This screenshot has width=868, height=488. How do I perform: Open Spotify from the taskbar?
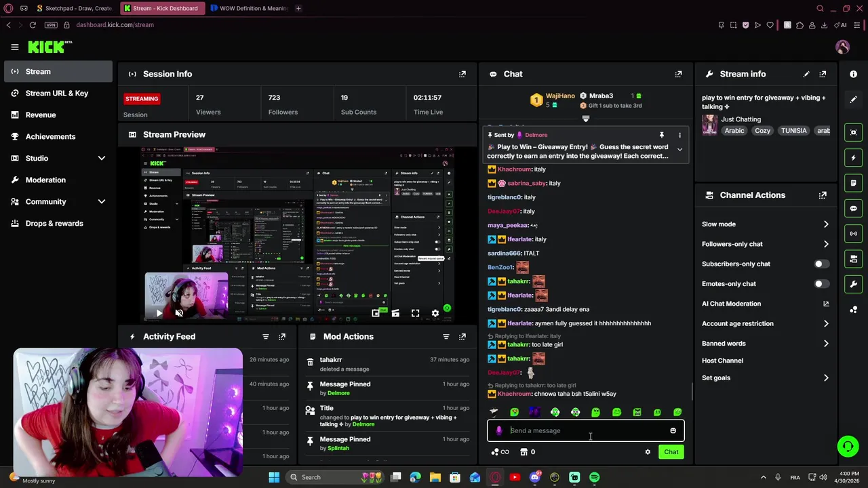595,477
